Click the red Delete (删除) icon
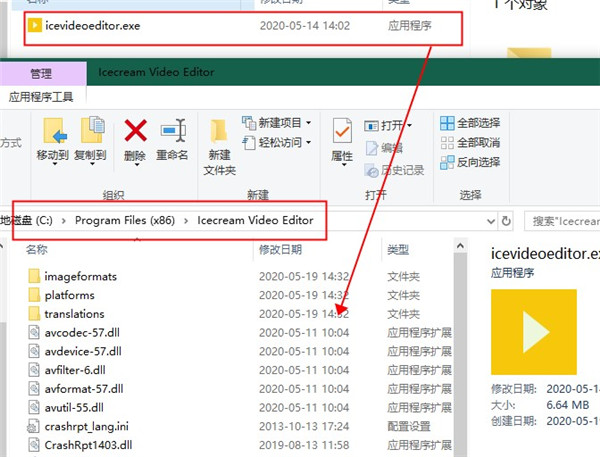Screen dimensions: 600x457 click(x=135, y=130)
